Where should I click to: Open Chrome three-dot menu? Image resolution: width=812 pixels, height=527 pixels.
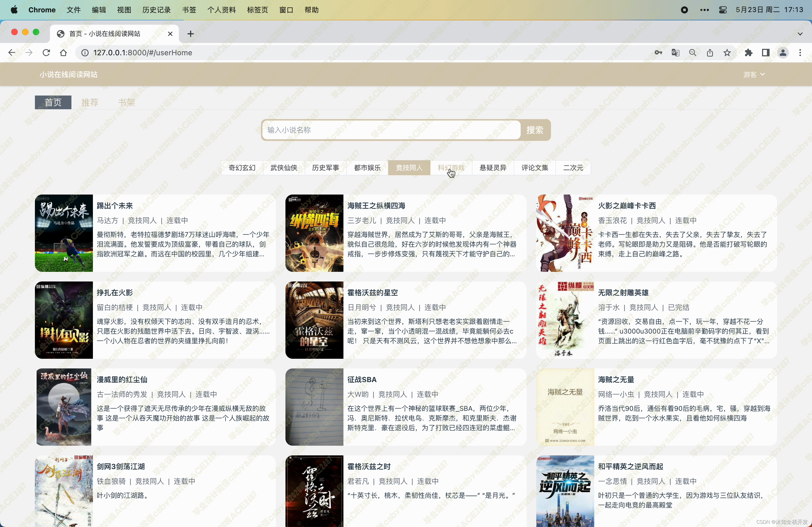800,53
